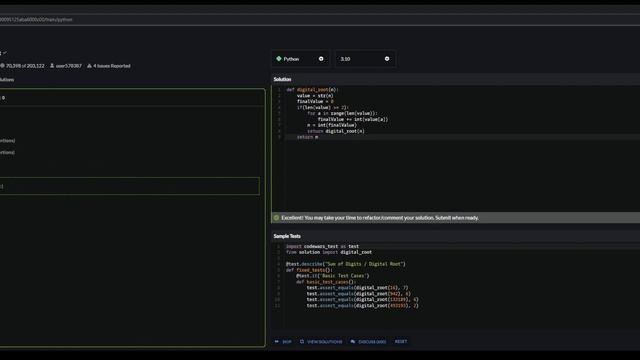Click the def fixed_tests() line
Viewport: 640px width, 360px height.
[x=309, y=270]
